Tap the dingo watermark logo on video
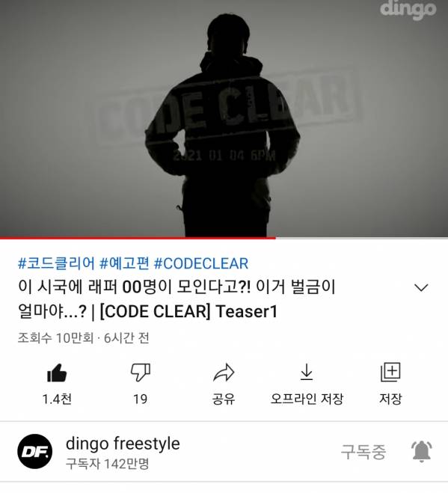Screen dimensions: 448x493 (408, 10)
